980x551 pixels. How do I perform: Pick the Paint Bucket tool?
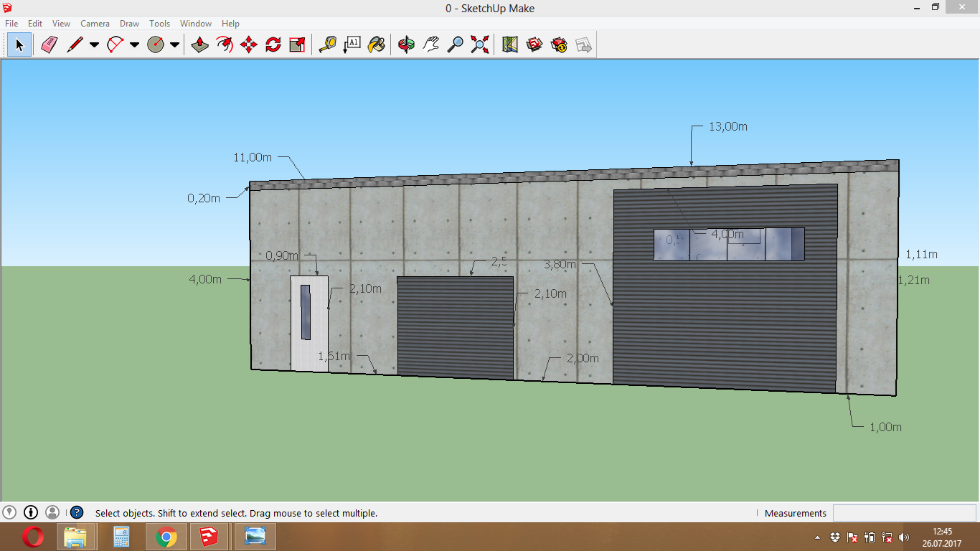[x=376, y=45]
